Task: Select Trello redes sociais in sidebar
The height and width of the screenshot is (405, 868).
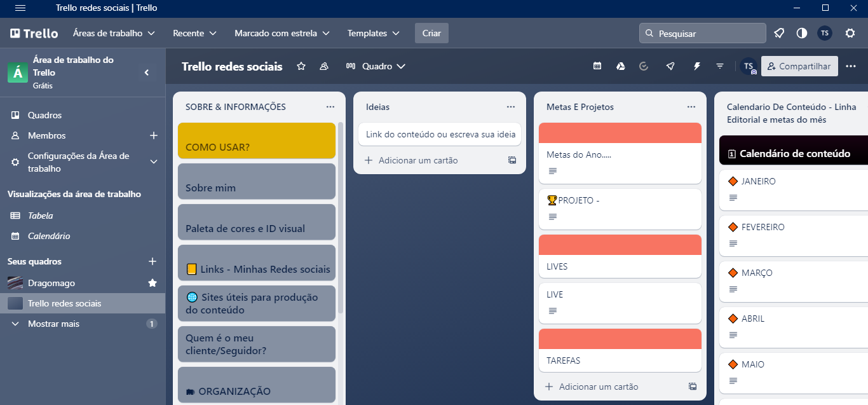Action: coord(83,303)
